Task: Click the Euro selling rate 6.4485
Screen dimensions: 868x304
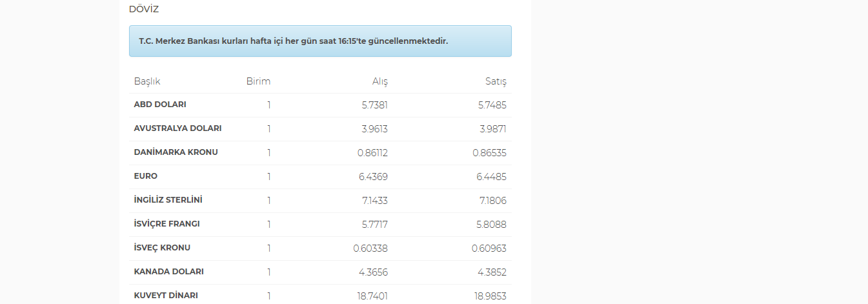Action: (x=493, y=176)
